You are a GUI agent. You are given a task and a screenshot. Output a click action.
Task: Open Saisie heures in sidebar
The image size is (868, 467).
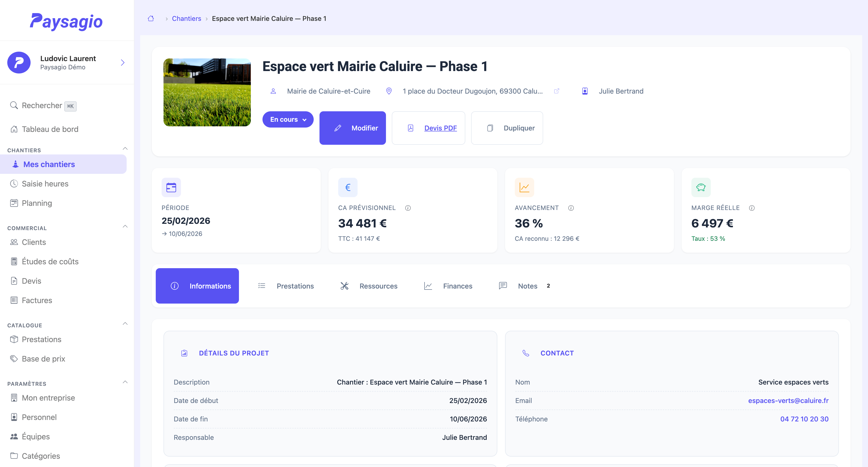point(45,184)
